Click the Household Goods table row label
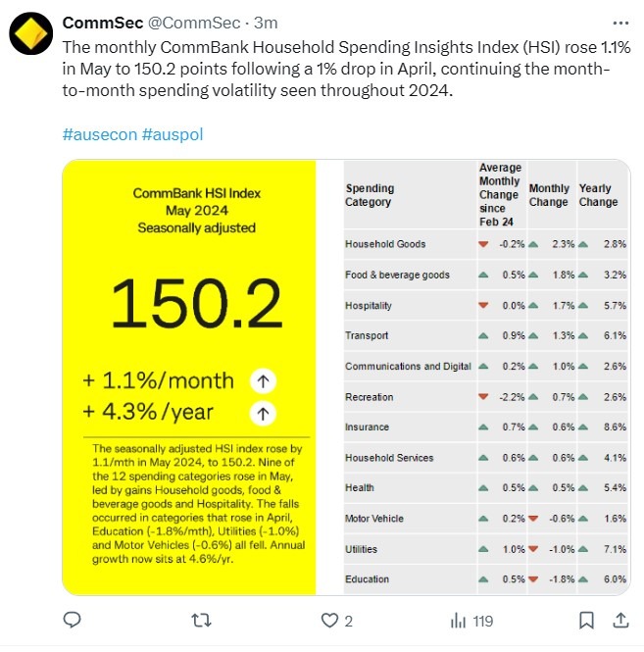 385,244
